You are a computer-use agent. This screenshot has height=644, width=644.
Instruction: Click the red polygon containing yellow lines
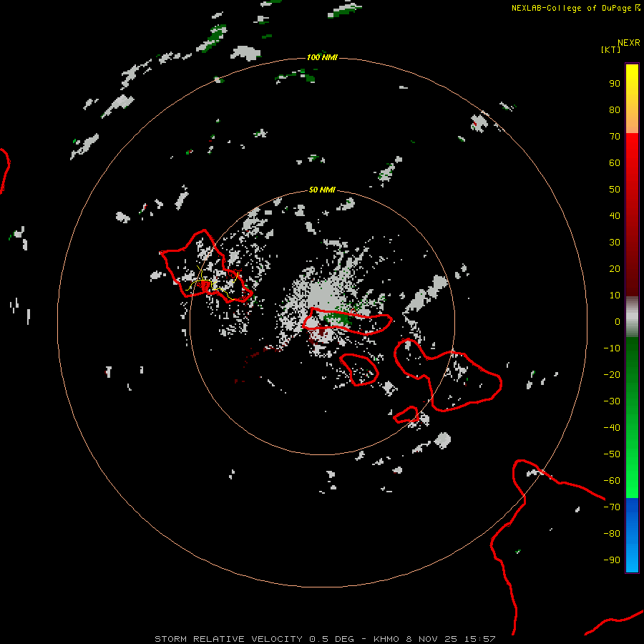point(205,267)
